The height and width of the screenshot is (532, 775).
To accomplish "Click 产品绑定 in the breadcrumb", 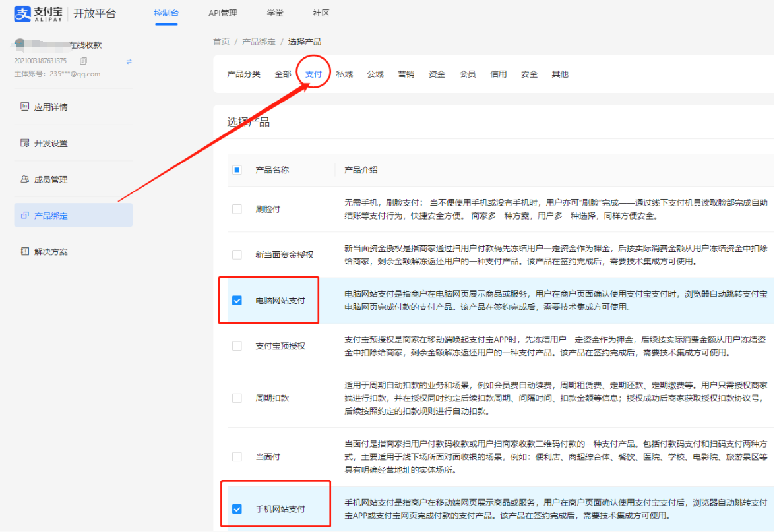I will (259, 42).
